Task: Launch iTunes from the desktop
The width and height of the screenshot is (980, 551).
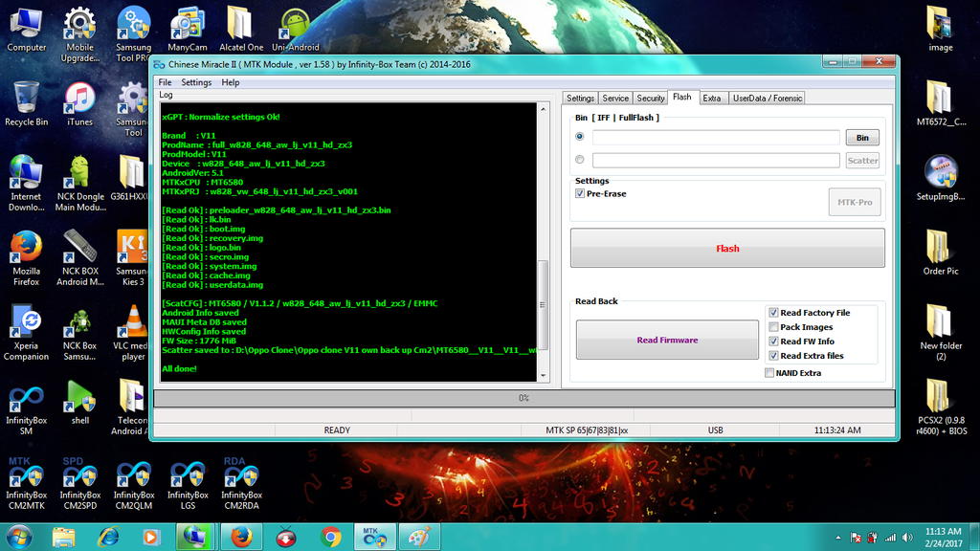Action: [79, 99]
